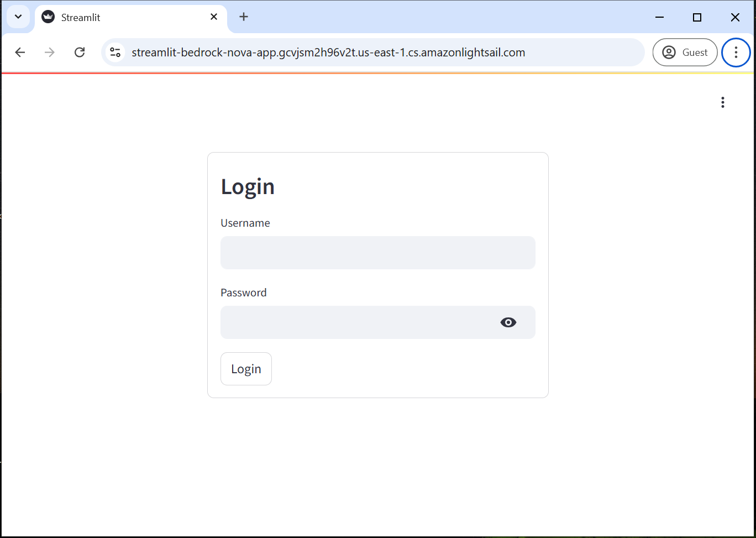Open a new tab with the plus button
Image resolution: width=756 pixels, height=538 pixels.
pyautogui.click(x=244, y=17)
